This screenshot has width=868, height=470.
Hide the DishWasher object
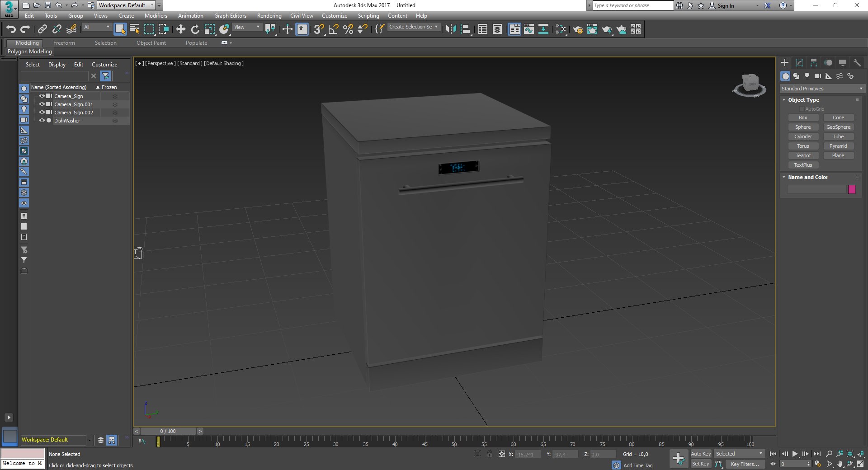(42, 120)
